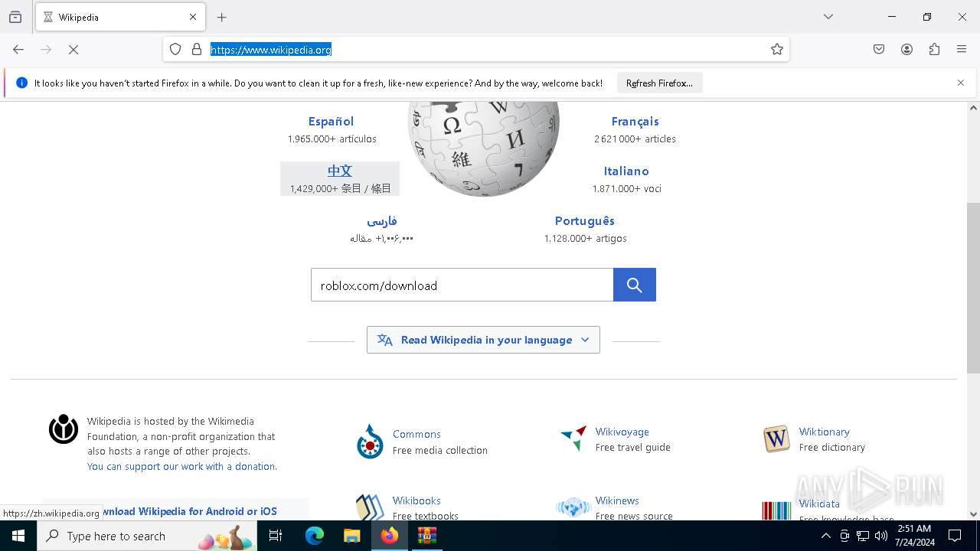This screenshot has height=551, width=980.
Task: Open donation support link
Action: point(182,466)
